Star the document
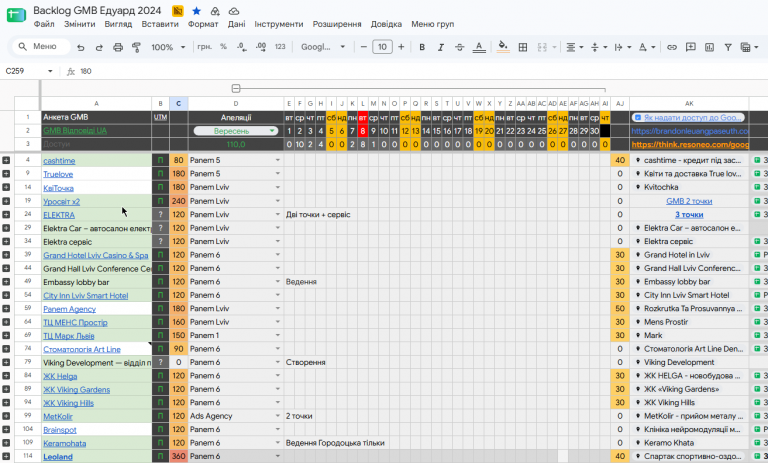Screen dimensions: 768x463 196,11
